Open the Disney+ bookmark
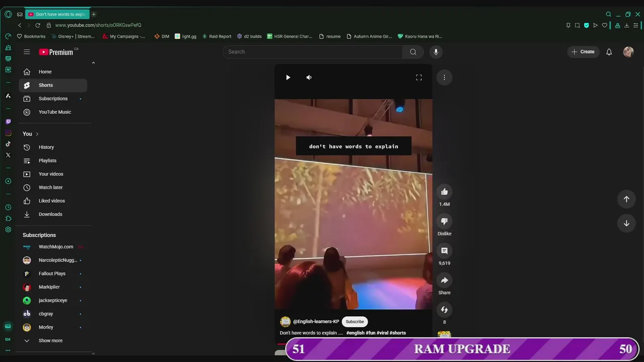 [x=73, y=36]
